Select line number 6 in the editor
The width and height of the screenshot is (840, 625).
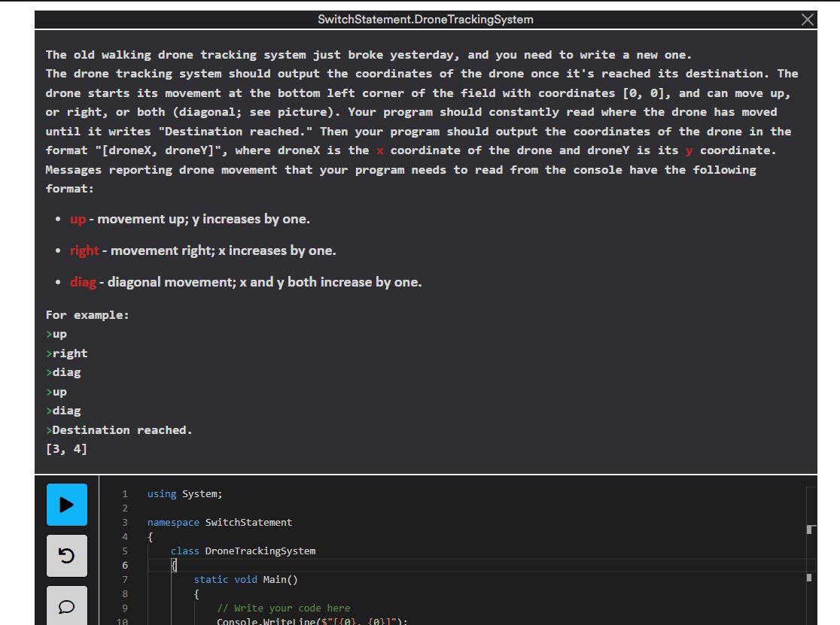click(124, 565)
